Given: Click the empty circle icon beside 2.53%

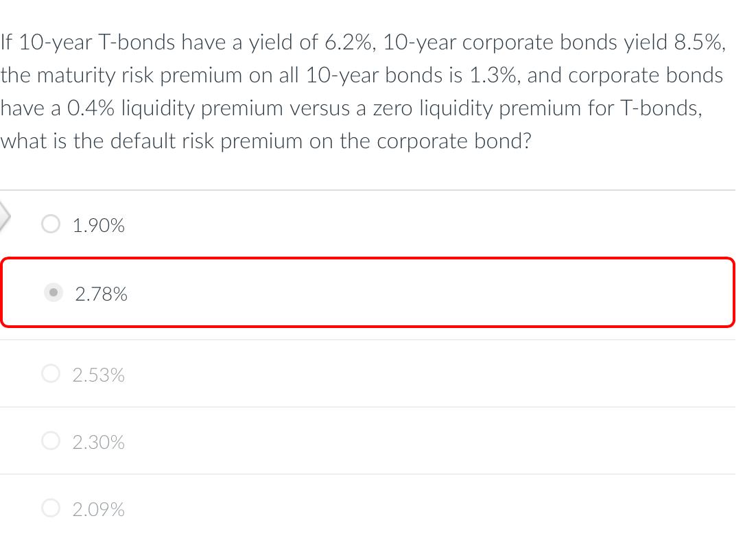Looking at the screenshot, I should click(50, 373).
